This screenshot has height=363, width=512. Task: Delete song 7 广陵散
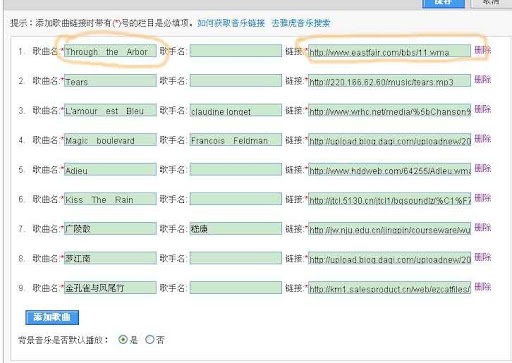483,227
